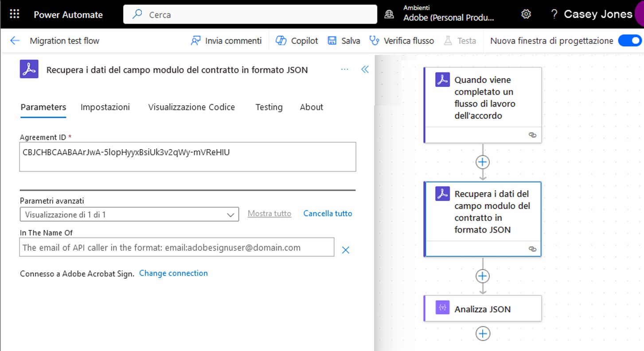
Task: Click Verifica flusso button label
Action: point(409,41)
